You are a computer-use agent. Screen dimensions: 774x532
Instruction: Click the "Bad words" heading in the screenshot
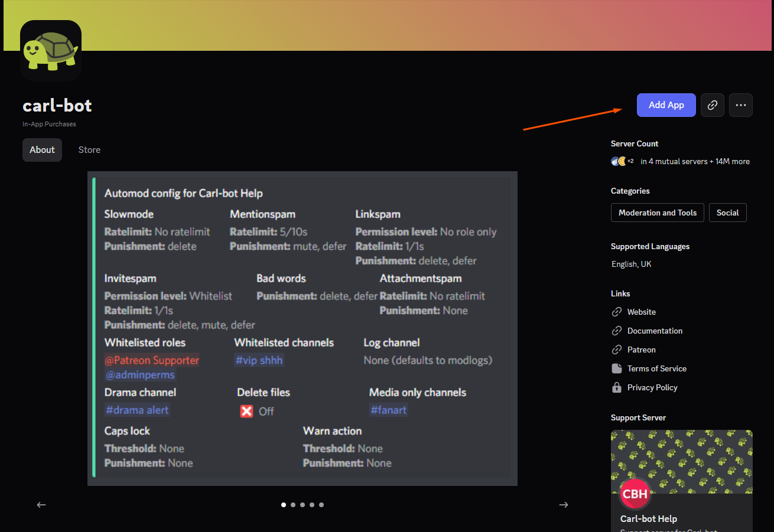pos(281,278)
